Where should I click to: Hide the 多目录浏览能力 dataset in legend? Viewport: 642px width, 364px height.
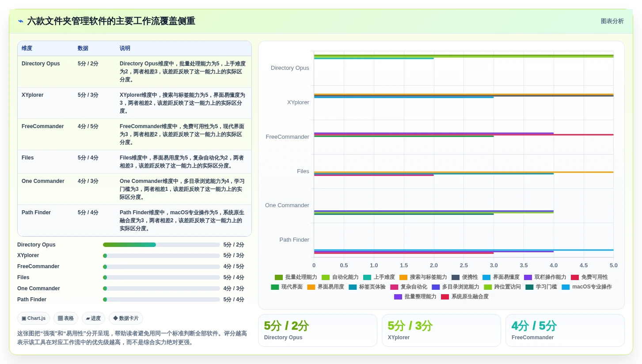click(x=456, y=287)
